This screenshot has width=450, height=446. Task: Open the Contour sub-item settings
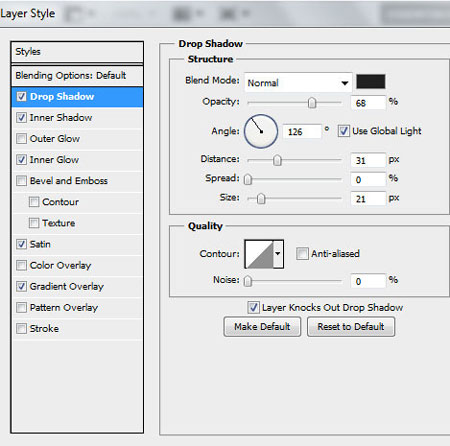click(x=77, y=202)
